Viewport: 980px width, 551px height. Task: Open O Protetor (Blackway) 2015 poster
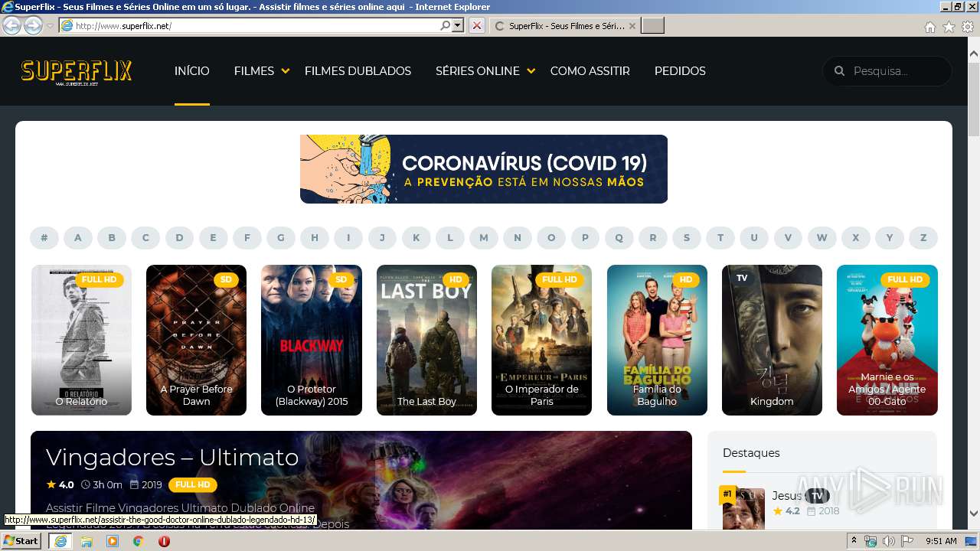[312, 340]
